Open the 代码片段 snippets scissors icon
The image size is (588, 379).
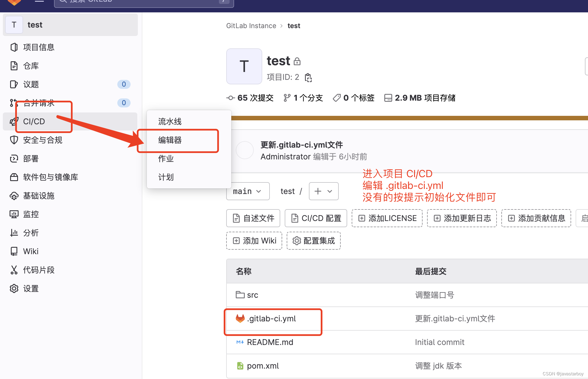click(x=14, y=270)
